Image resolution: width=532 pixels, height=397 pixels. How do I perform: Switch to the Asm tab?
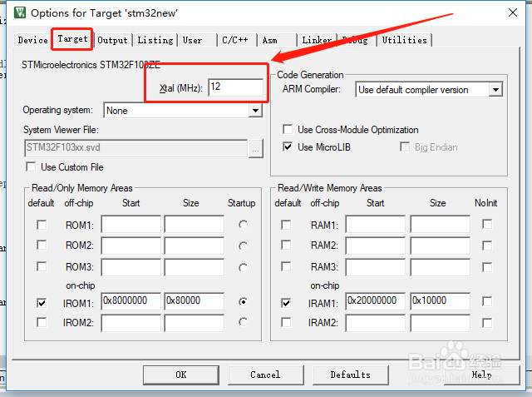277,40
